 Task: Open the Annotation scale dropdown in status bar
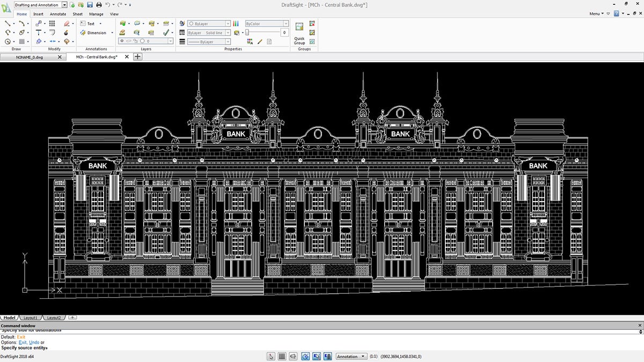click(351, 356)
